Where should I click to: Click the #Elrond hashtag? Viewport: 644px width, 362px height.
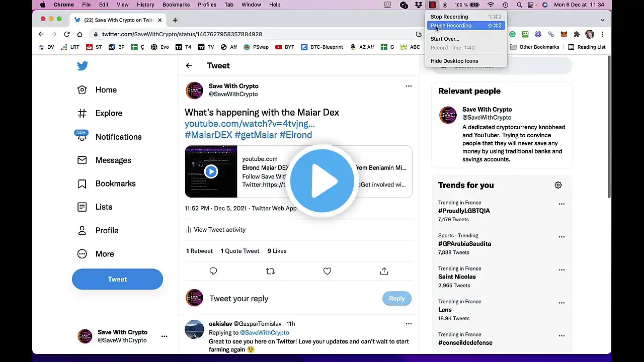click(x=296, y=135)
